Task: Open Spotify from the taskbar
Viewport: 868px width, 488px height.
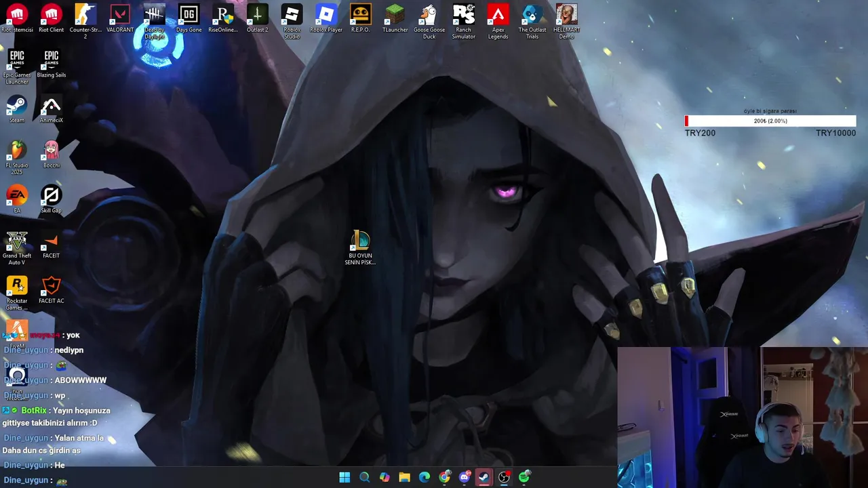Action: 524,477
